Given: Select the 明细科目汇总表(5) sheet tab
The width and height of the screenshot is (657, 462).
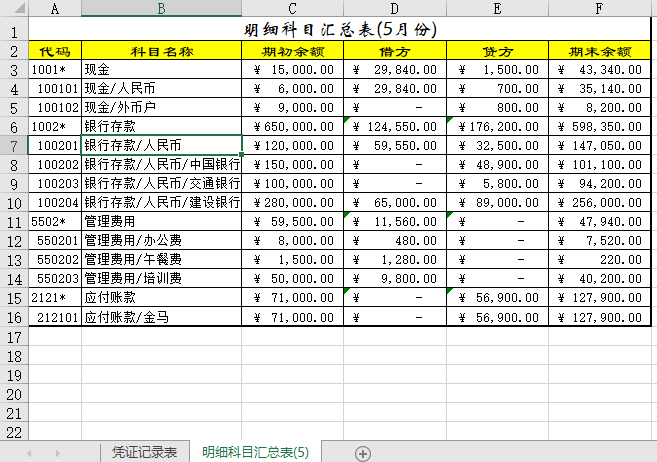Looking at the screenshot, I should [x=255, y=453].
